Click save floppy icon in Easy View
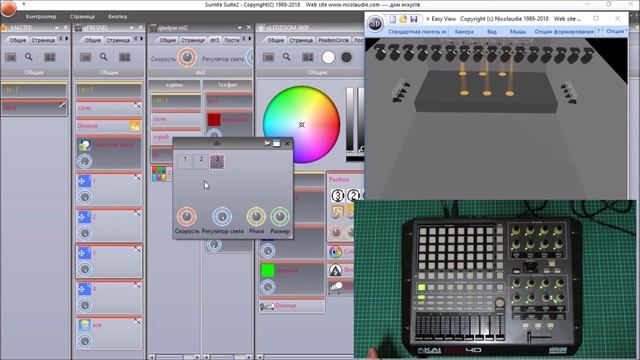 (413, 19)
